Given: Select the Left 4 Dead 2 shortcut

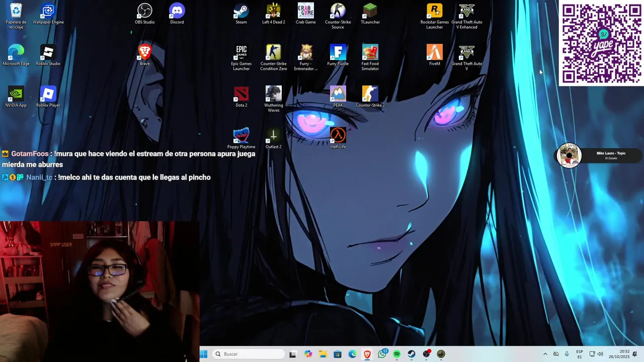Looking at the screenshot, I should [x=274, y=14].
